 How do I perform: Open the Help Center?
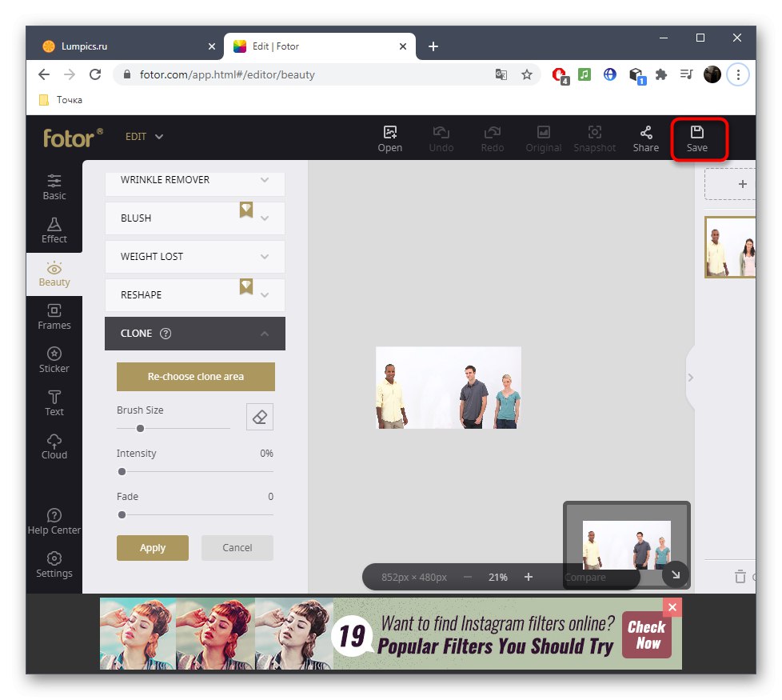[54, 522]
